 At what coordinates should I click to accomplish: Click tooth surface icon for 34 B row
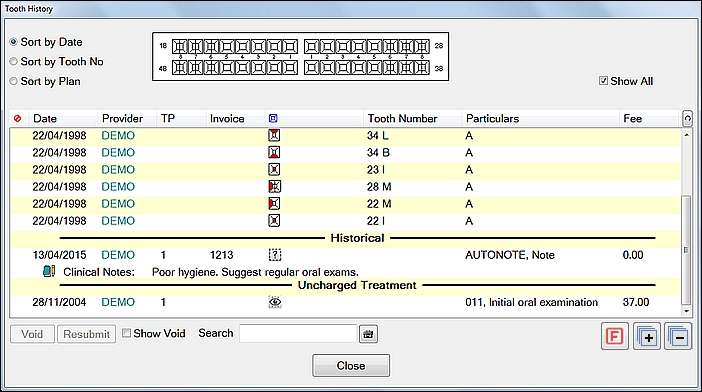(x=274, y=152)
